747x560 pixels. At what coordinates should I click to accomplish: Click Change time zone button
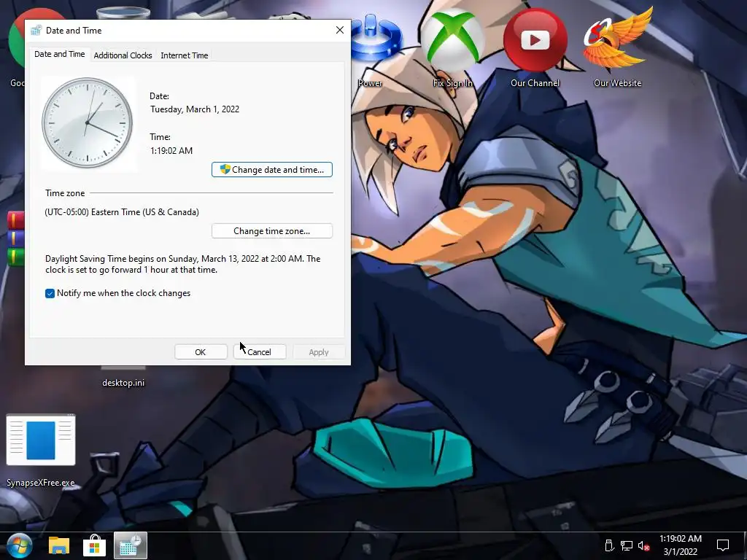(272, 231)
